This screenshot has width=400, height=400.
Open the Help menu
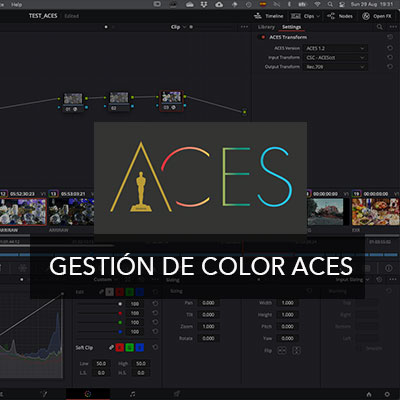tap(16, 4)
